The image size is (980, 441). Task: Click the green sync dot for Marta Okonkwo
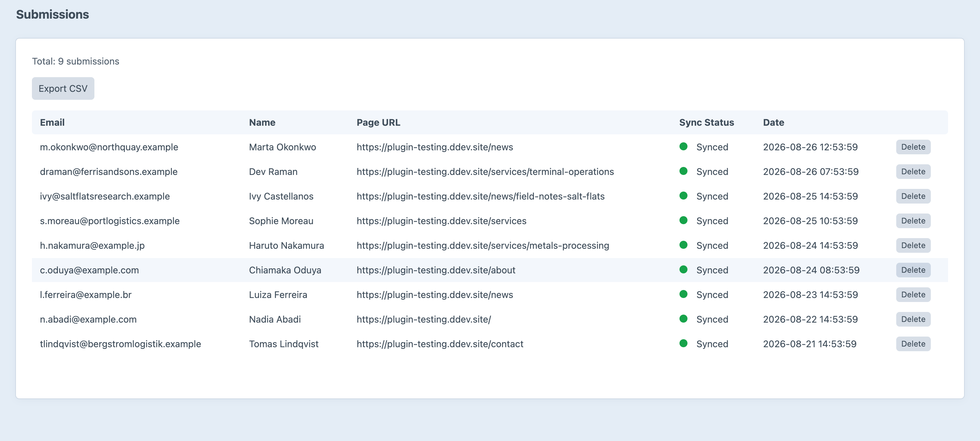pos(683,146)
